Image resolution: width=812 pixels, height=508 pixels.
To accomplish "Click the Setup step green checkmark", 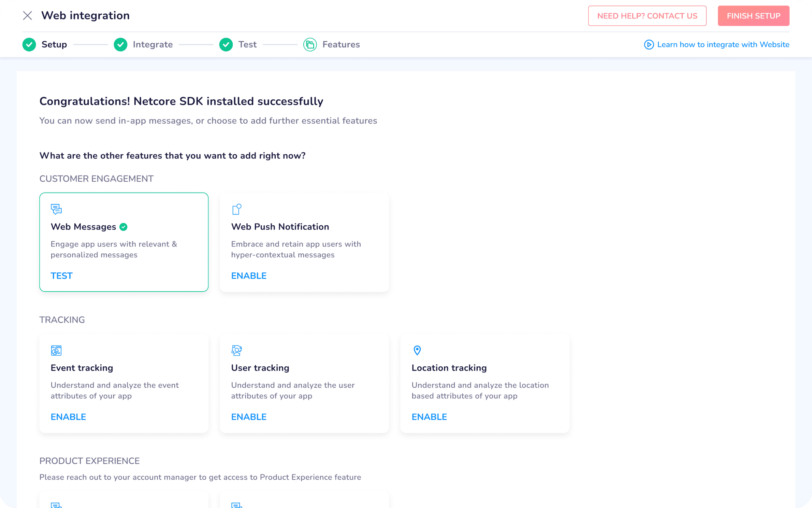I will pos(29,45).
